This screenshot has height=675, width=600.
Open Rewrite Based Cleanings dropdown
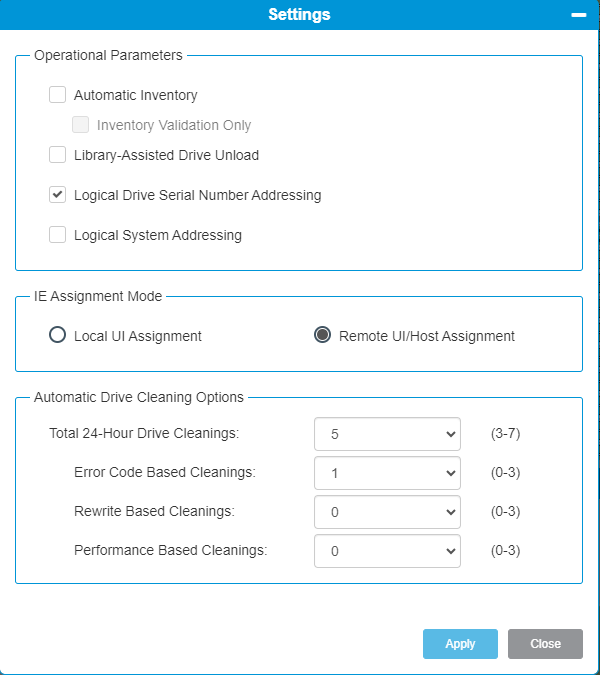(x=387, y=512)
